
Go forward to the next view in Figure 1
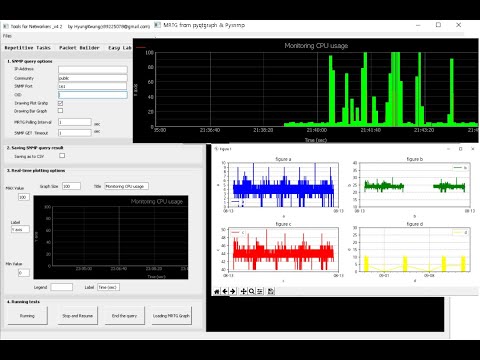(x=233, y=291)
